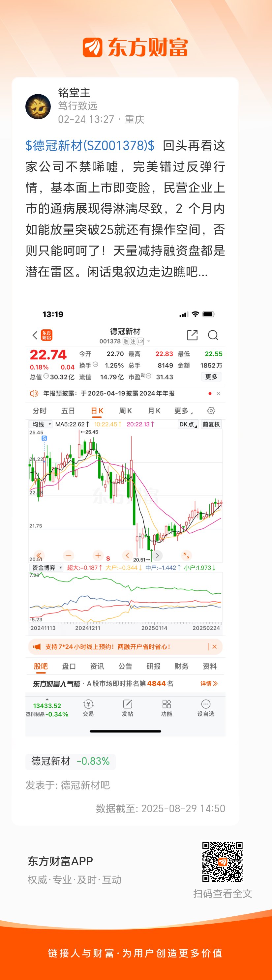Screen dimensions: 272x980
Task: Tap the red S marker near chart bottom
Action: 108,558
